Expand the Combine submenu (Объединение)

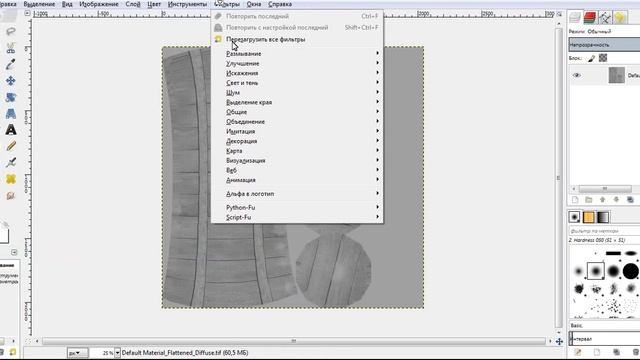[297, 122]
